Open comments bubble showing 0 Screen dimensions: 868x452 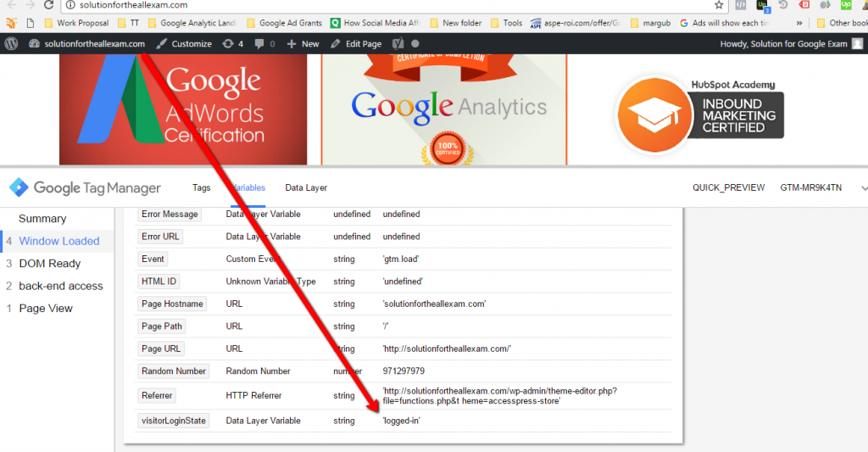click(264, 44)
